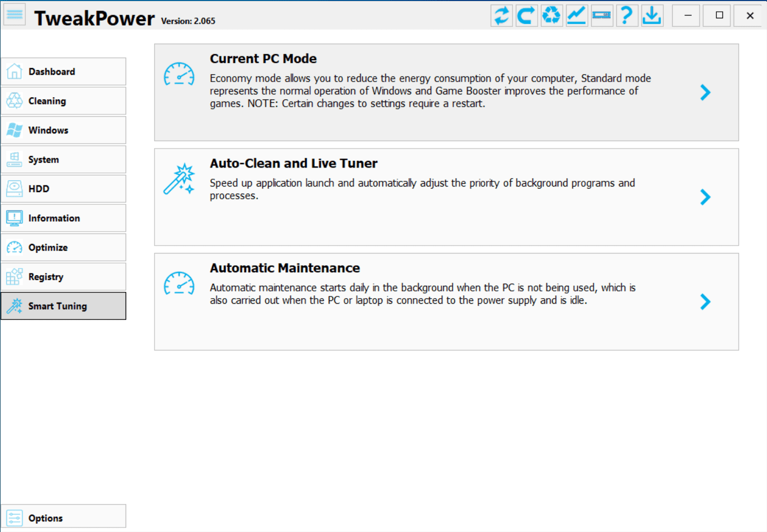
Task: Go to the Dashboard section
Action: tap(64, 71)
